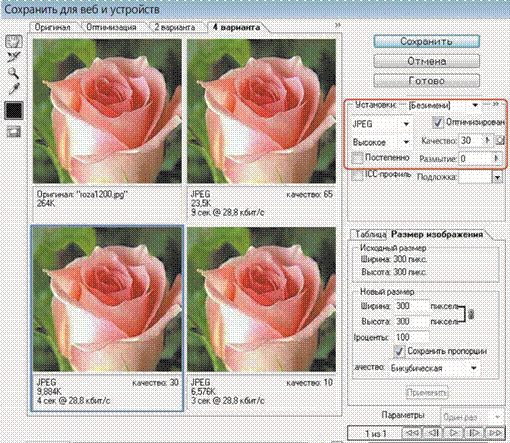Enable the Постепенно checkbox
510x443 pixels.
357,158
